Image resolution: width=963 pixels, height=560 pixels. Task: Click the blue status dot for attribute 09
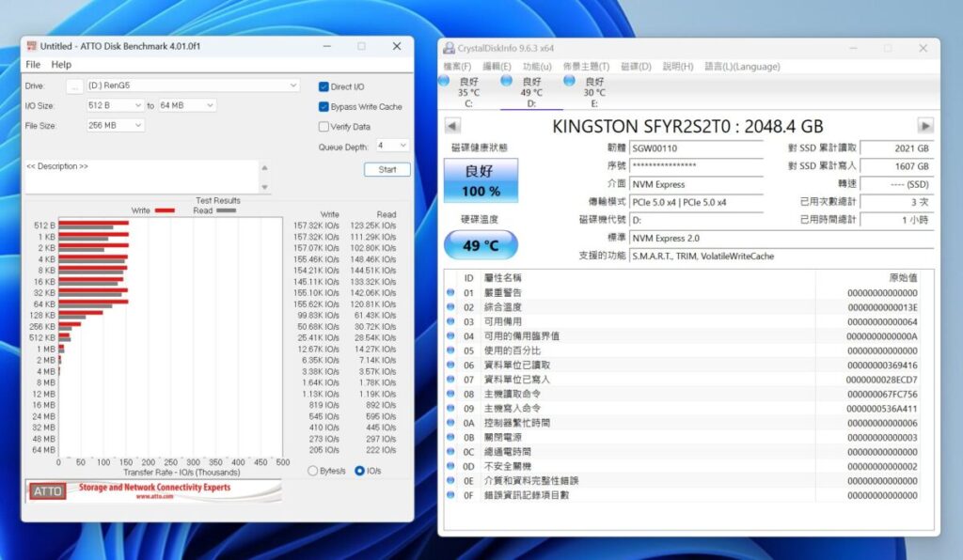[x=450, y=408]
